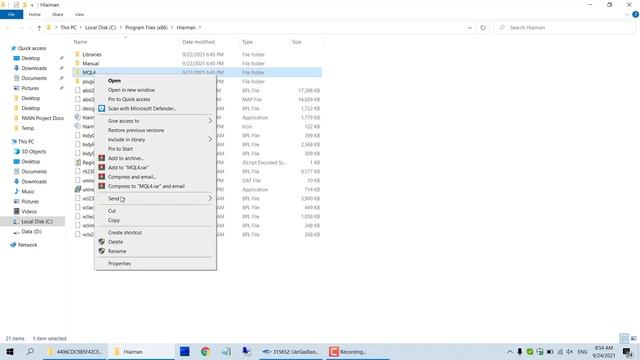The width and height of the screenshot is (640, 360).
Task: Open Chrome from the taskbar
Action: [x=205, y=351]
